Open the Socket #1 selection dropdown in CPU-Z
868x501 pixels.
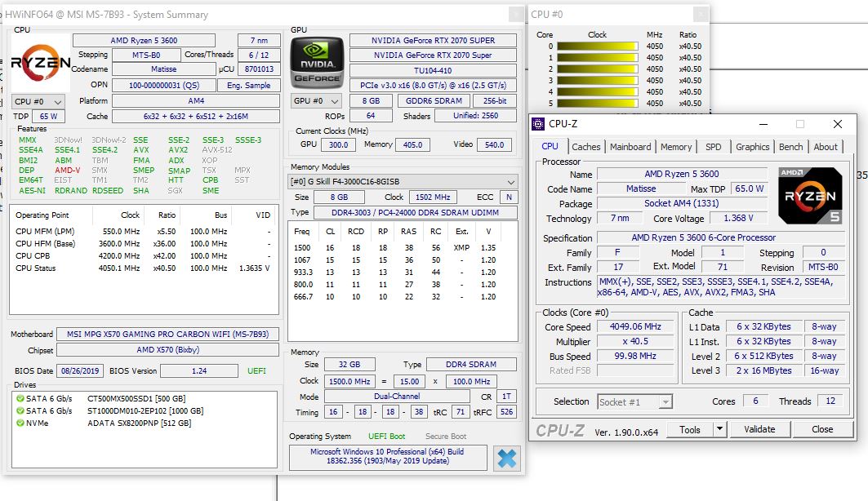point(635,402)
